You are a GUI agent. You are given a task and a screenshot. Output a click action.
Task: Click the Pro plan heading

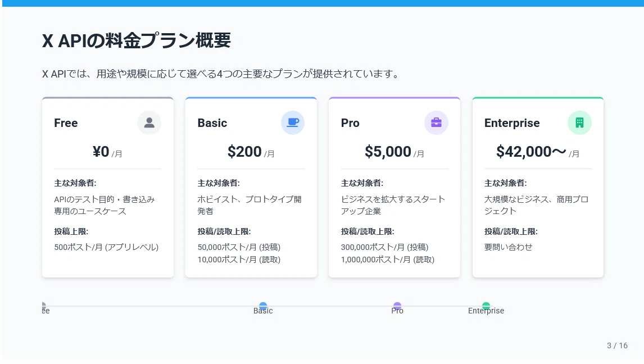(350, 122)
